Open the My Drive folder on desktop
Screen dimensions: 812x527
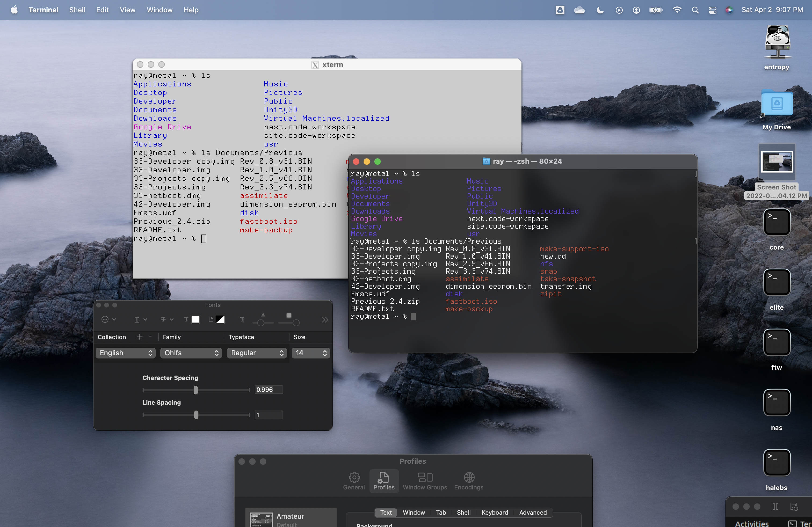[777, 104]
